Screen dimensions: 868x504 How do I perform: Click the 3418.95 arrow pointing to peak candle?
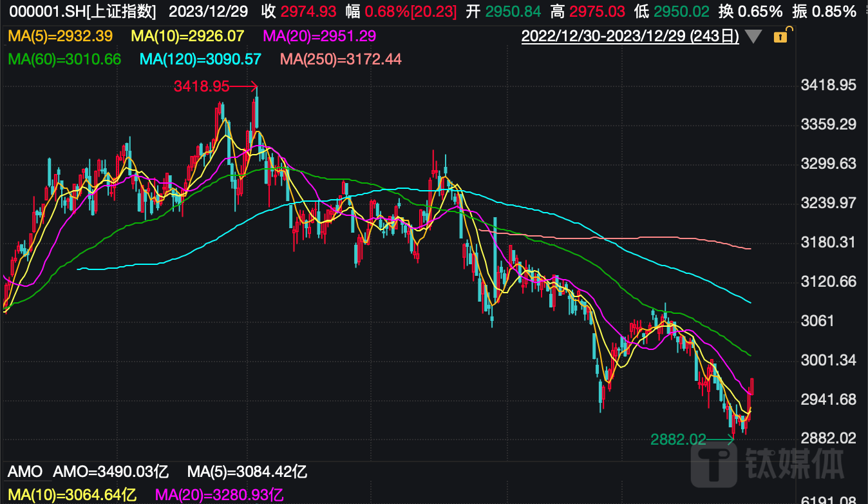pos(244,86)
